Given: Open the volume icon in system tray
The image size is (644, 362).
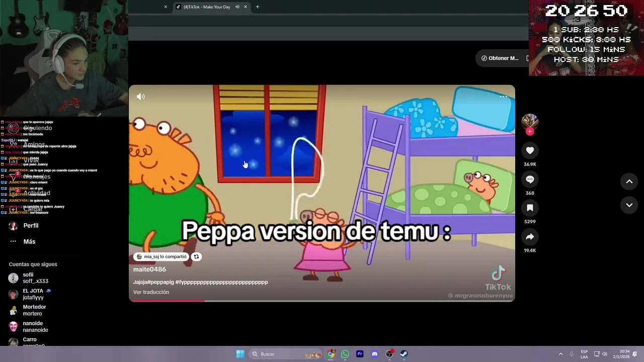Looking at the screenshot, I should click(x=605, y=354).
